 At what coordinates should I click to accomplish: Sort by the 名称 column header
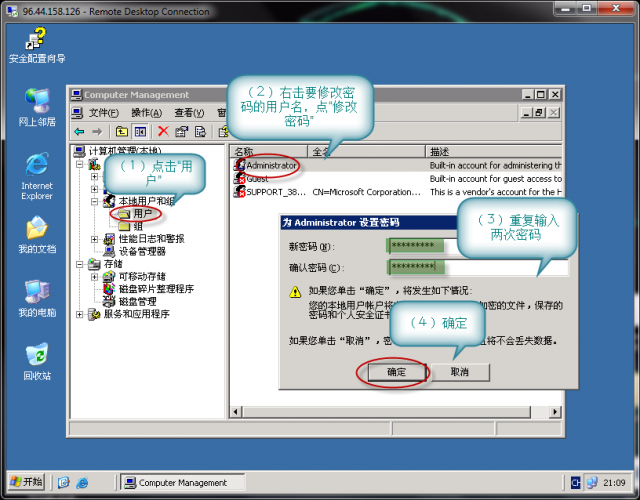[x=268, y=151]
